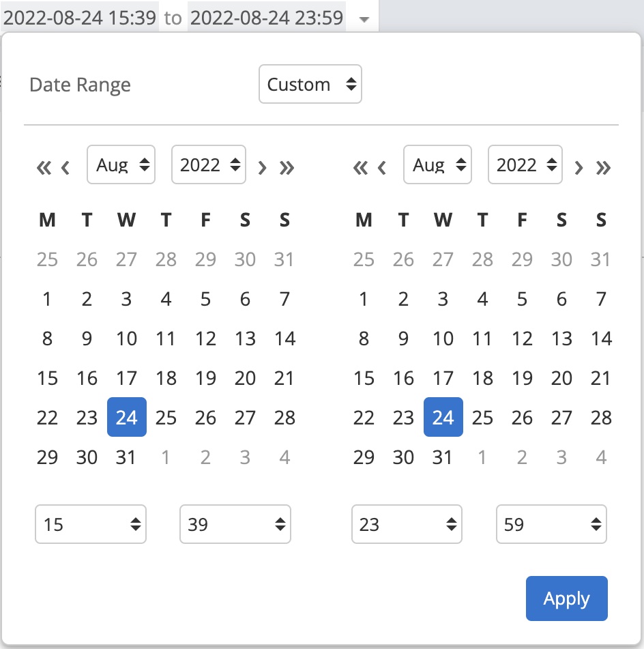Image resolution: width=644 pixels, height=649 pixels.
Task: Go to previous year in right calendar
Action: [x=360, y=167]
